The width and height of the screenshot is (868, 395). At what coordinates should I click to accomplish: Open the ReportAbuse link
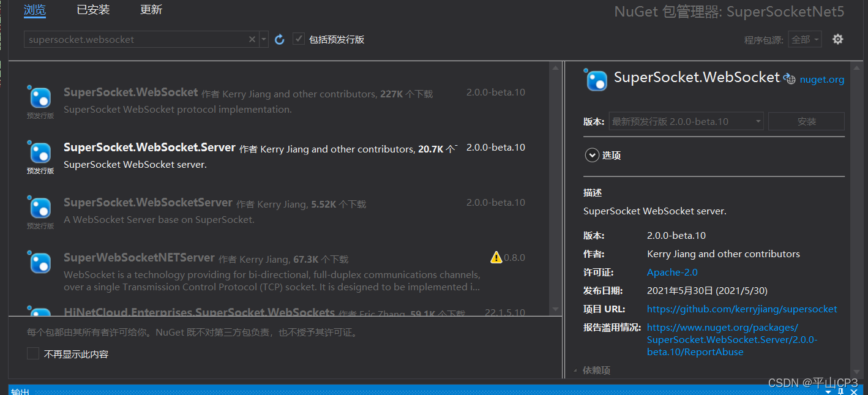pos(732,340)
